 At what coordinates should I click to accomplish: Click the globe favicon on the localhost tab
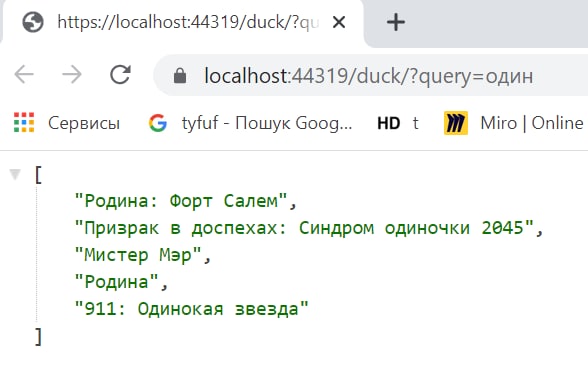[33, 22]
